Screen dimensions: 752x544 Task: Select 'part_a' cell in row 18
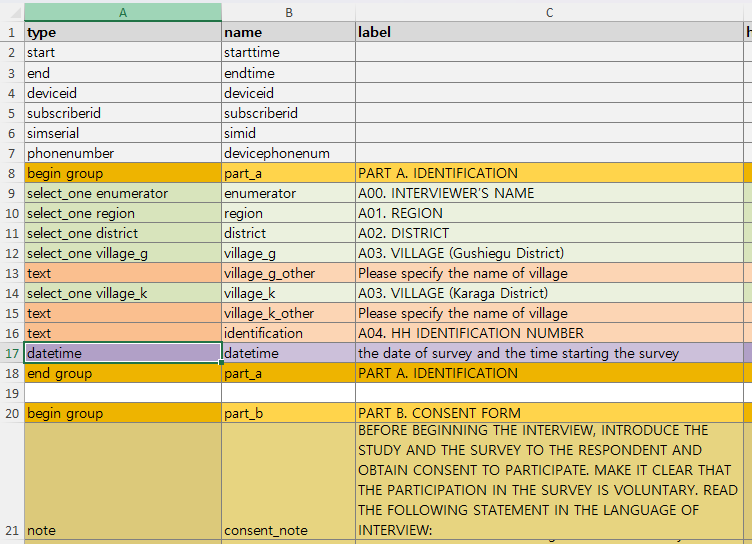(289, 373)
